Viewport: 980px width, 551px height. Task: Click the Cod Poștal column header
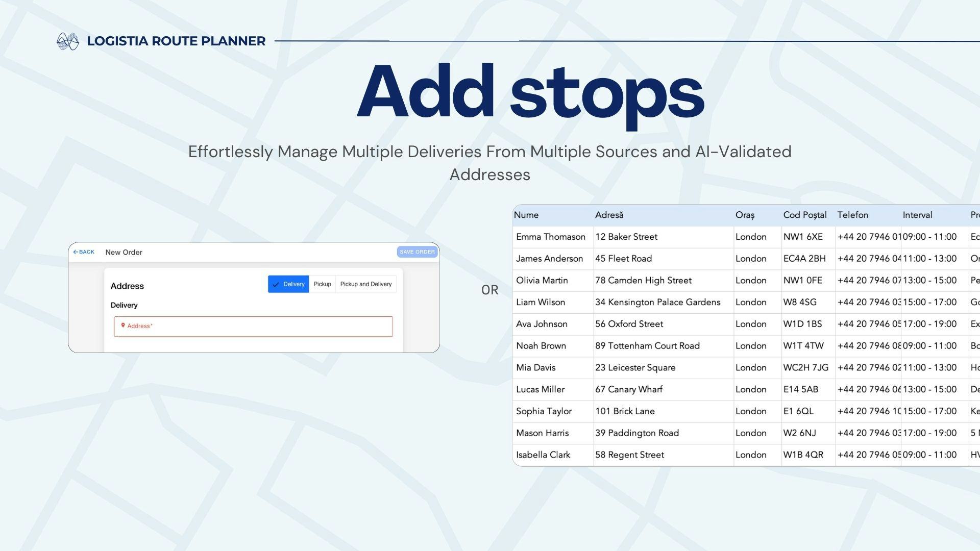pos(808,215)
